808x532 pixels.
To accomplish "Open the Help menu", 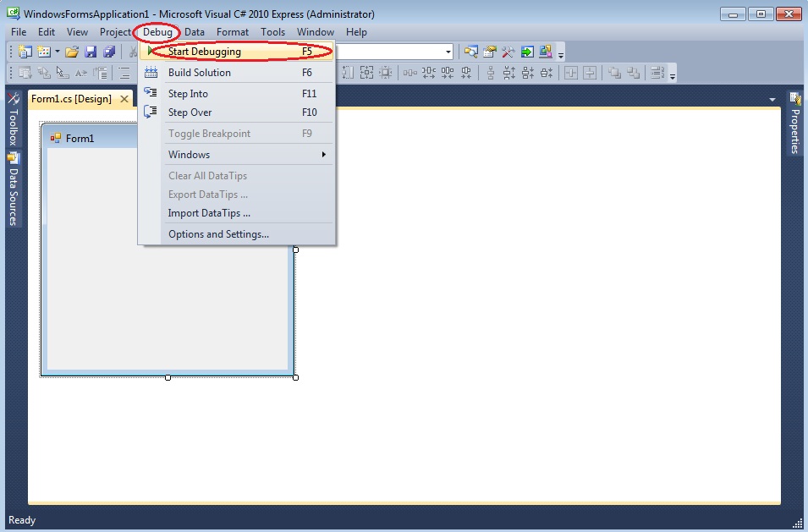I will [356, 32].
